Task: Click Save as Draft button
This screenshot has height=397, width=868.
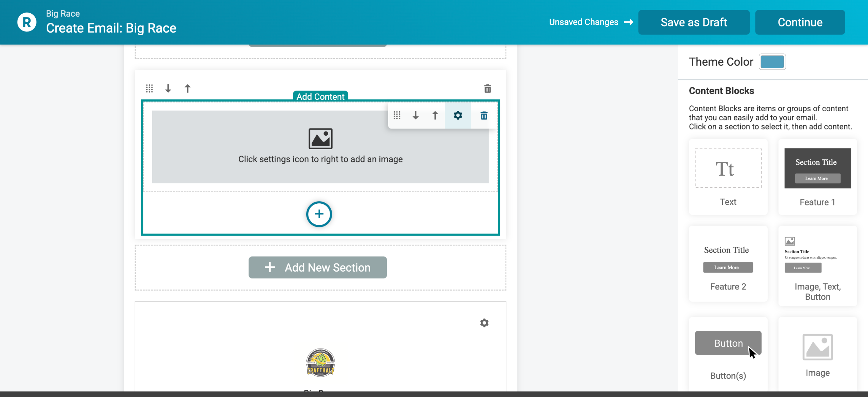Action: 694,22
